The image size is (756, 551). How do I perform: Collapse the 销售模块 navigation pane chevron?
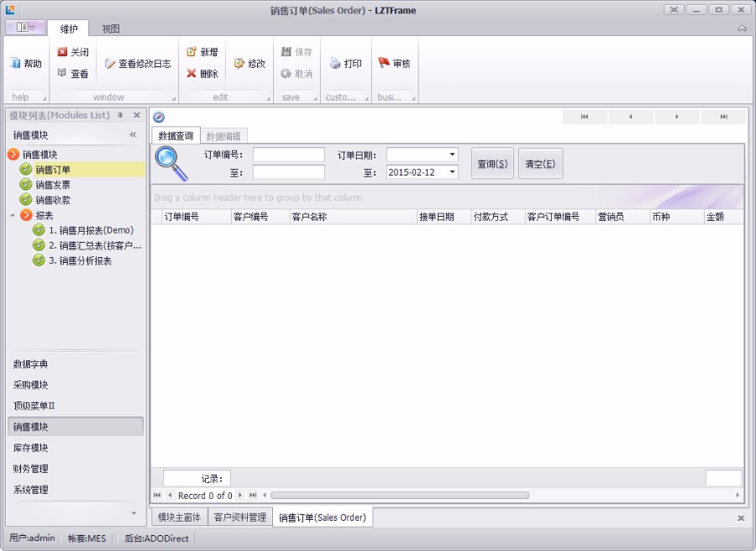pos(133,135)
